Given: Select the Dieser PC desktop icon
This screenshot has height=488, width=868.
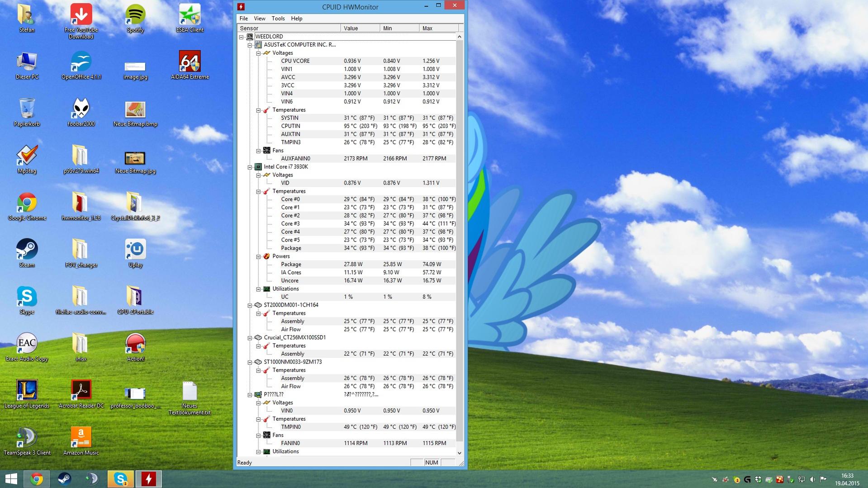Looking at the screenshot, I should (27, 66).
